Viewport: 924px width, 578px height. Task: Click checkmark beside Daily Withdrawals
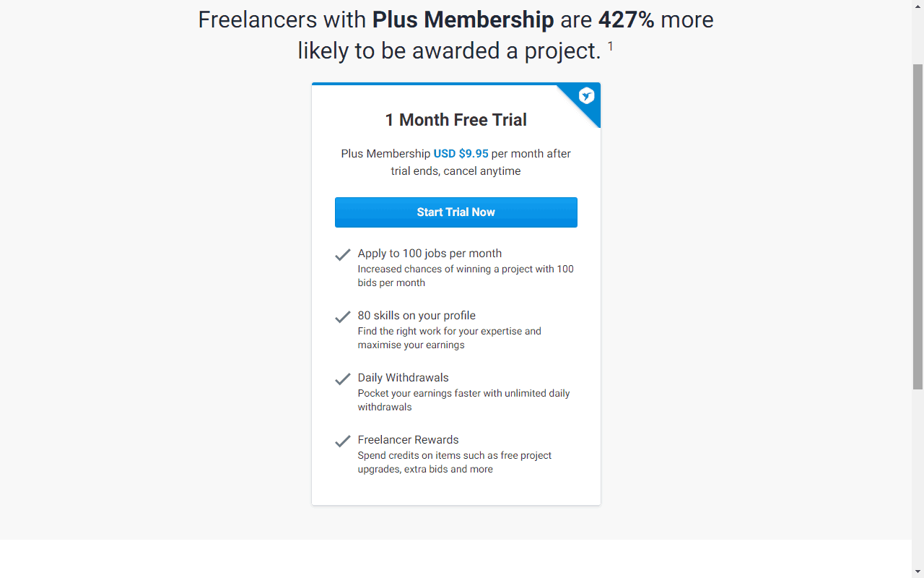point(343,379)
